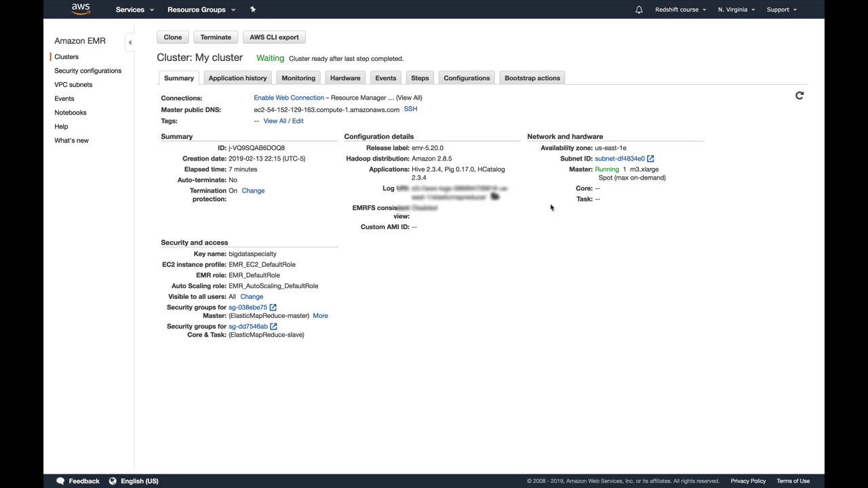868x488 pixels.
Task: Click the Running master status
Action: (607, 169)
